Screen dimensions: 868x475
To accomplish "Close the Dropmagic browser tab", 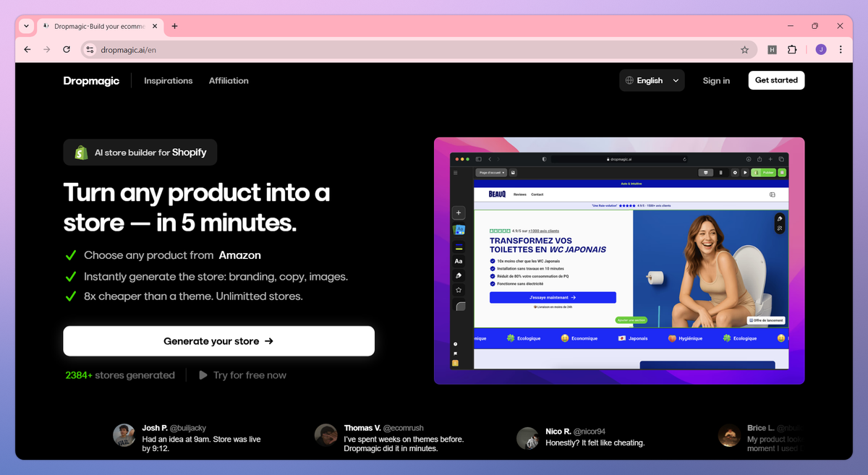I will coord(155,26).
